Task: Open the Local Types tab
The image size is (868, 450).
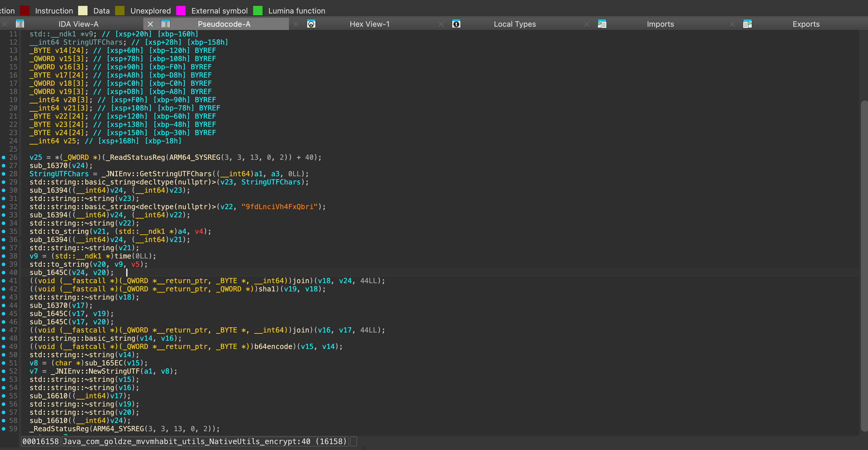Action: coord(514,24)
